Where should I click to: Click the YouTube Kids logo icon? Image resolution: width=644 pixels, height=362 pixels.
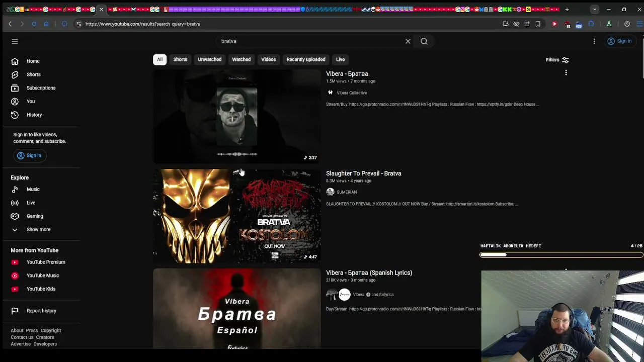pos(15,289)
